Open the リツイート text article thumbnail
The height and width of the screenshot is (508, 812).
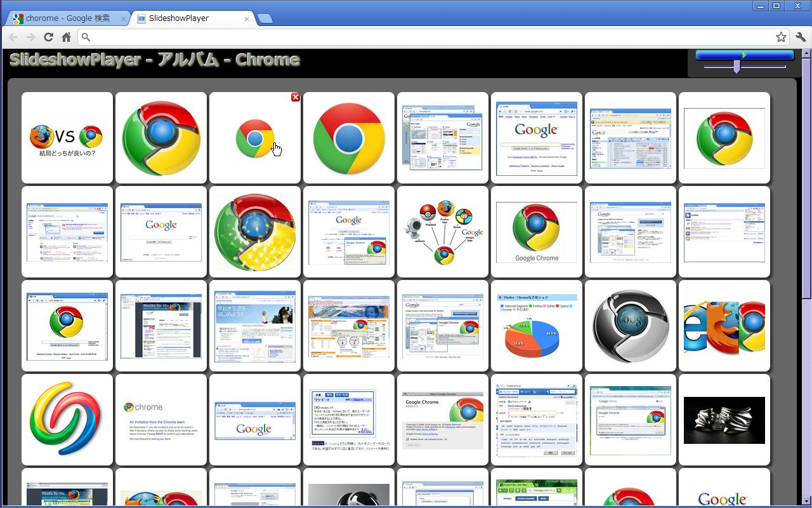[349, 420]
